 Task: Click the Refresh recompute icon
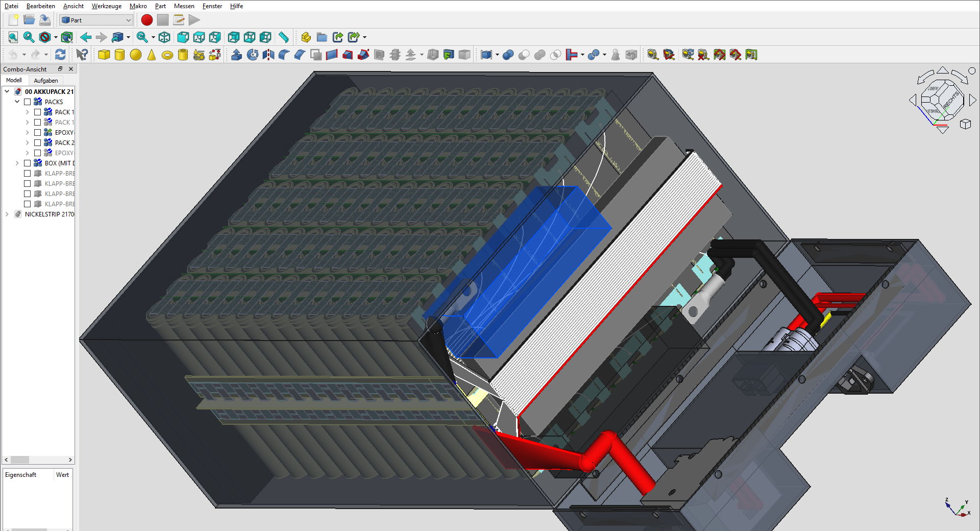click(60, 55)
